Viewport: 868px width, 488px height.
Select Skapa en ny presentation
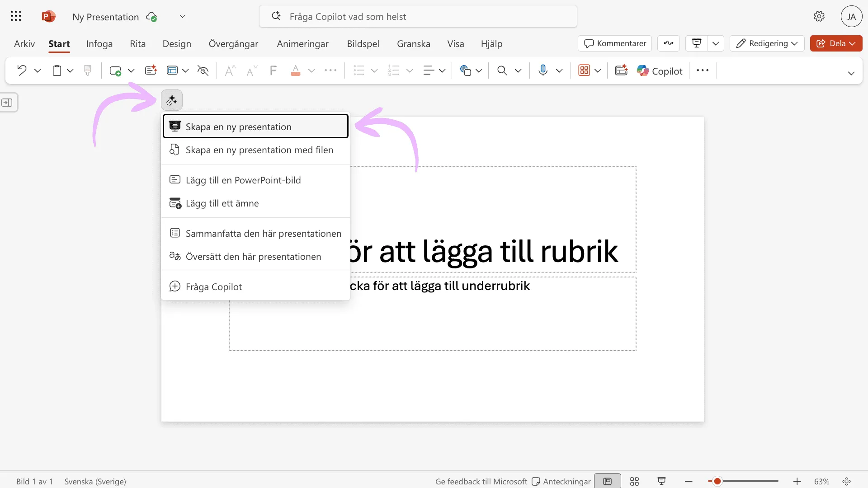(x=255, y=127)
